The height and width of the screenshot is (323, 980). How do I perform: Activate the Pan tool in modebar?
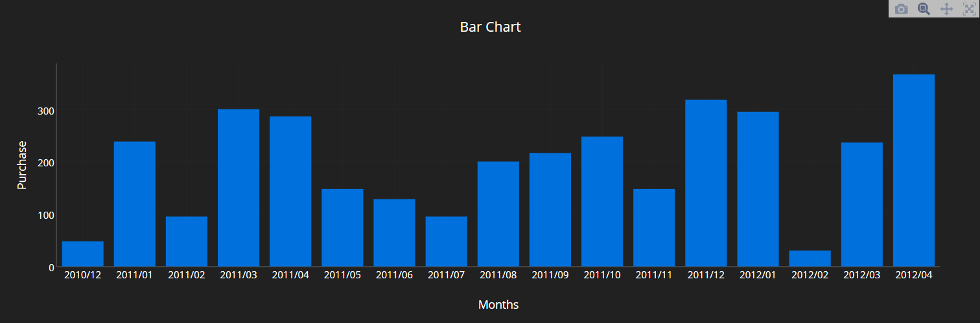[x=946, y=9]
